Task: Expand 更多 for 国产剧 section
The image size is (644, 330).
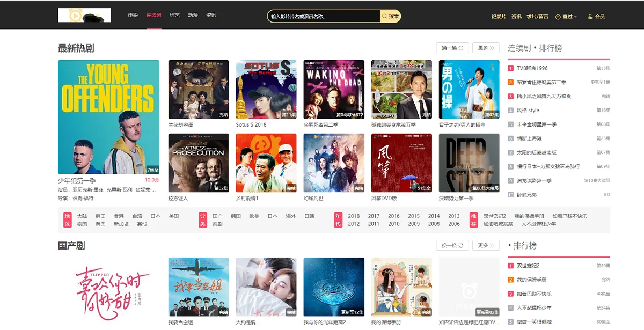Action: pos(486,245)
